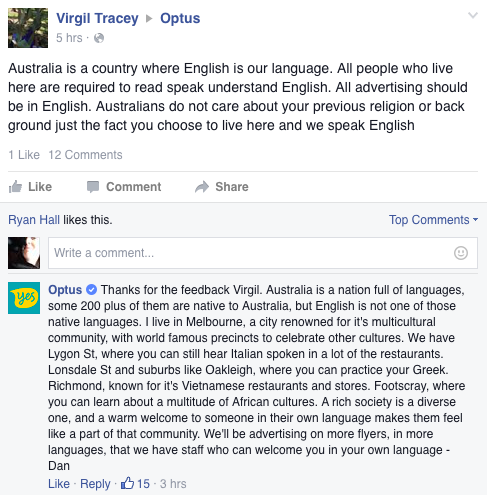Click Ryan Hall's name

pos(34,220)
